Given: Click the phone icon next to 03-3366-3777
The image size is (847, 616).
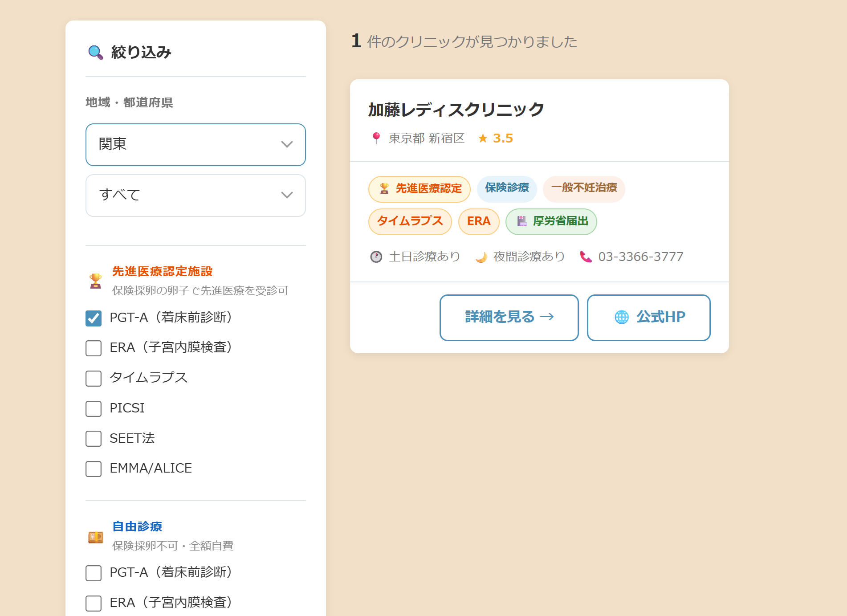Looking at the screenshot, I should coord(586,257).
